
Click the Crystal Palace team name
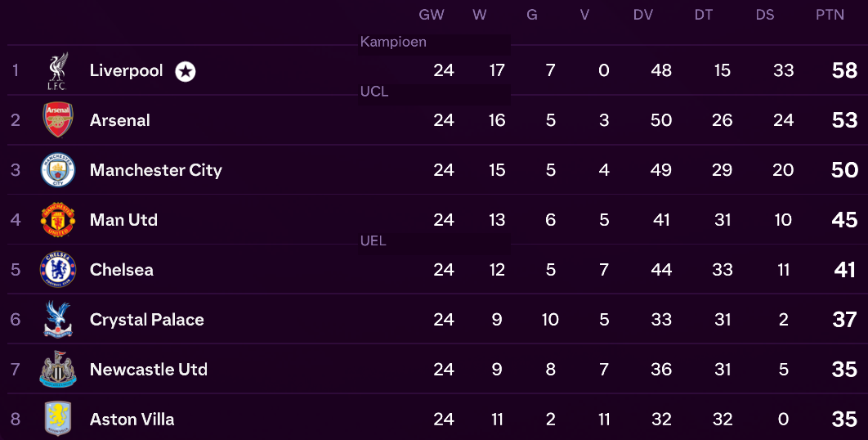[146, 320]
